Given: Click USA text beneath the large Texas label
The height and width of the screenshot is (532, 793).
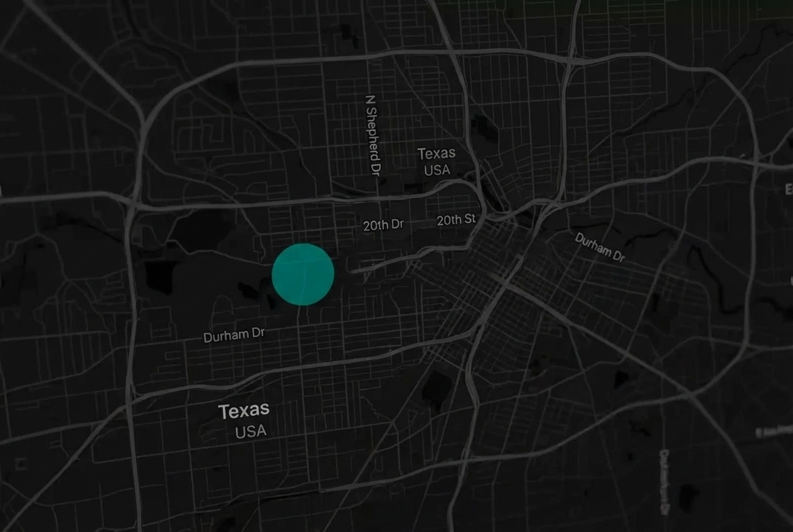Looking at the screenshot, I should pos(250,431).
